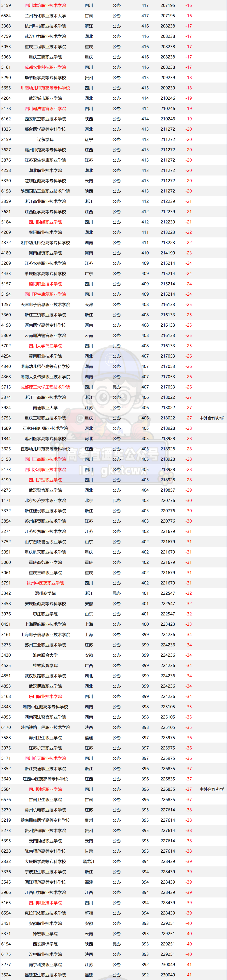Select 四川卫生康复职业学院 school name
Image resolution: width=227 pixels, height=980 pixels.
point(45,294)
